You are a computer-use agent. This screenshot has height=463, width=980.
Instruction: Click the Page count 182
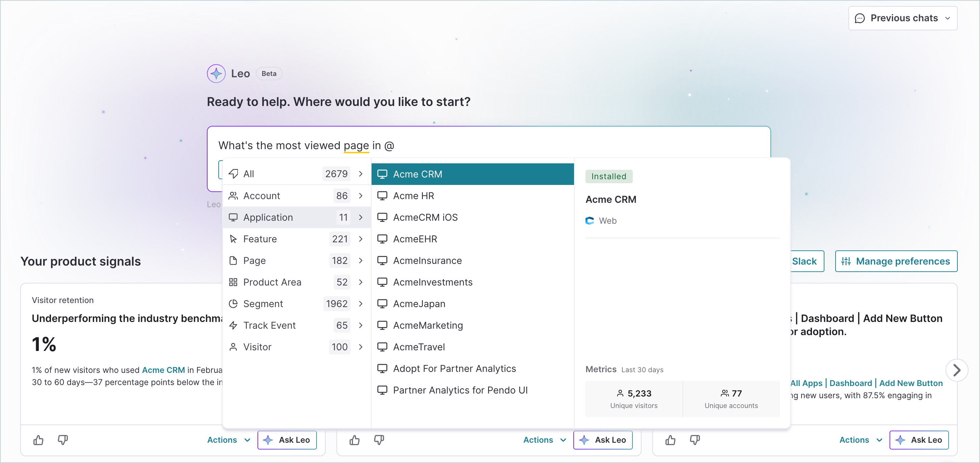340,261
